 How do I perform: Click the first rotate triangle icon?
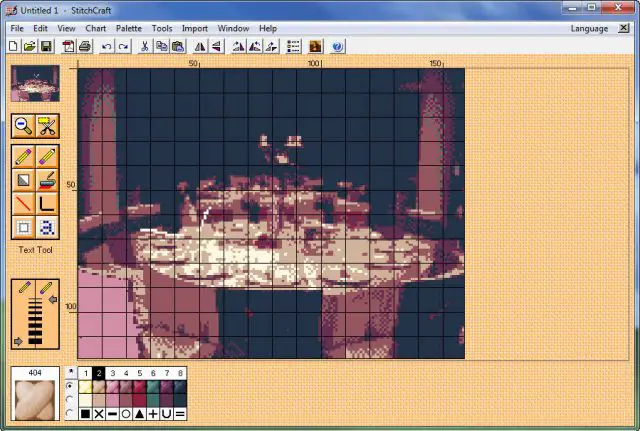(x=238, y=47)
